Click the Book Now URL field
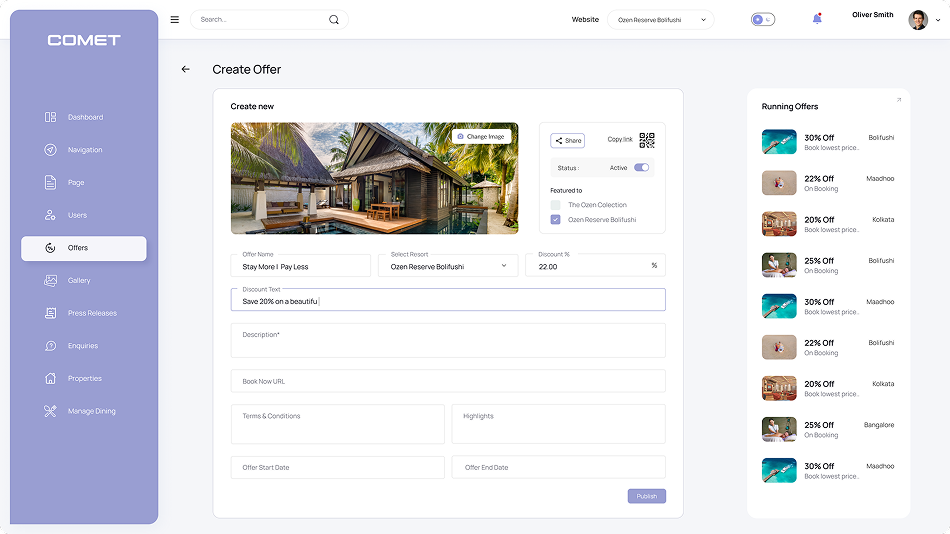 [447, 381]
